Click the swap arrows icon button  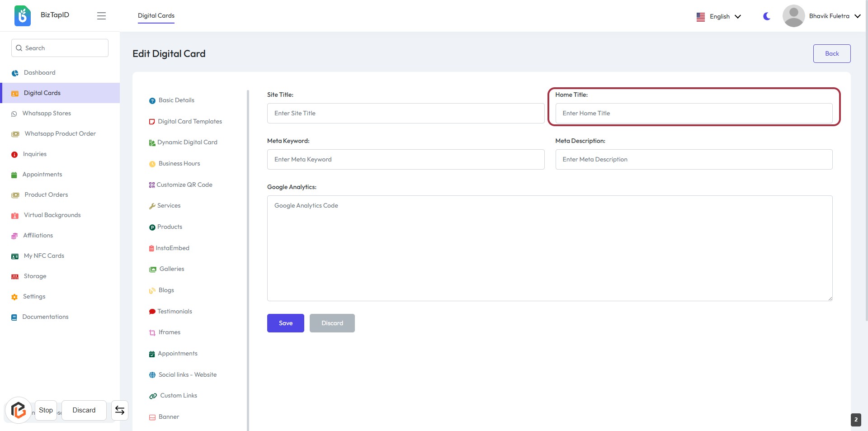[x=120, y=410]
